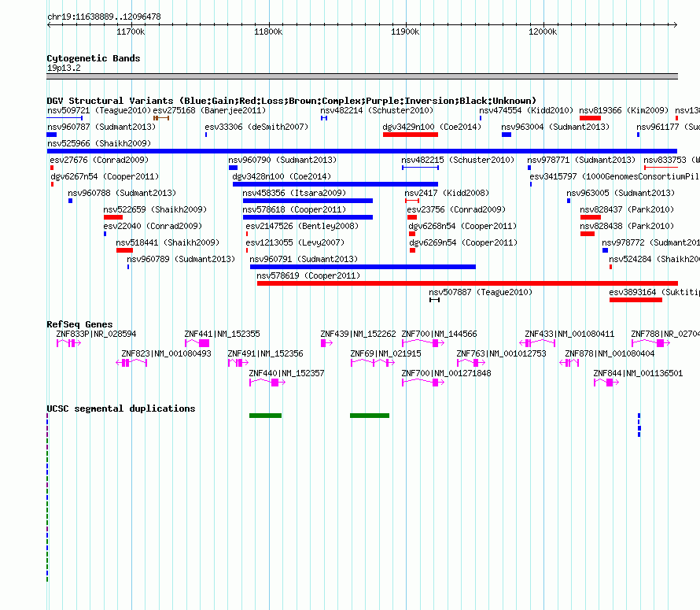Screen dimensions: 700x610
Task: Open nsv522659 (Shaikh2009) label
Action: tap(155, 209)
